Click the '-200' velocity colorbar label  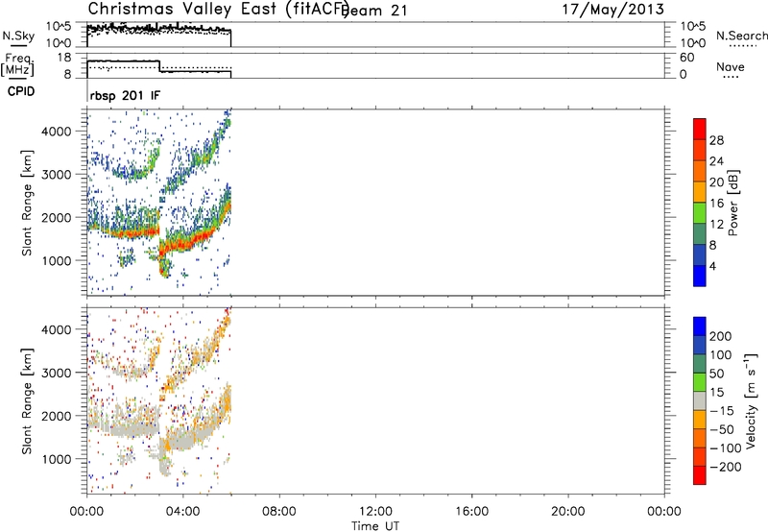click(x=726, y=467)
